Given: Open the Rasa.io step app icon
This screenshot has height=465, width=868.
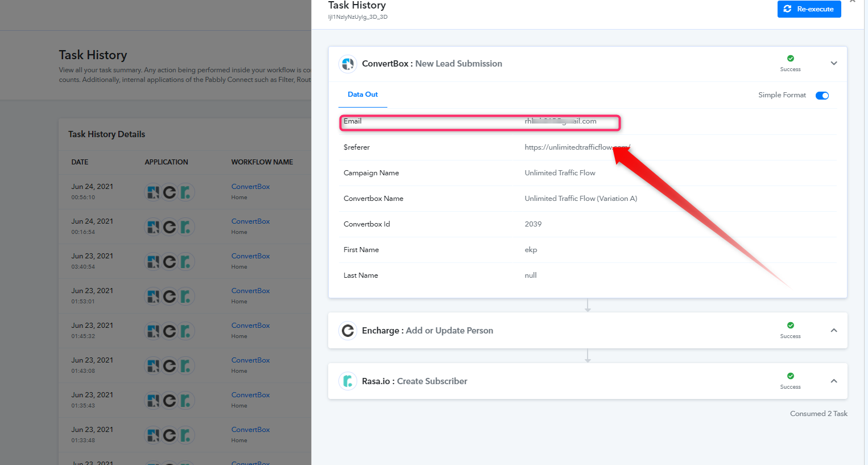Looking at the screenshot, I should tap(348, 381).
